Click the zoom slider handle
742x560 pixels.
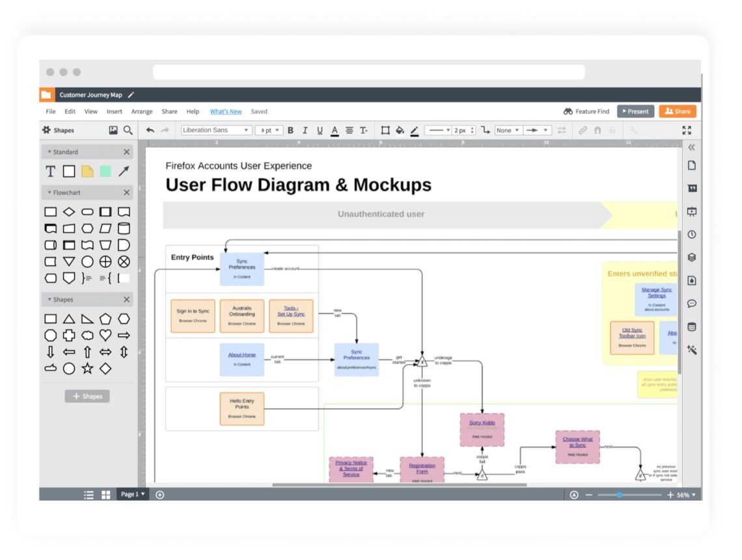point(619,495)
